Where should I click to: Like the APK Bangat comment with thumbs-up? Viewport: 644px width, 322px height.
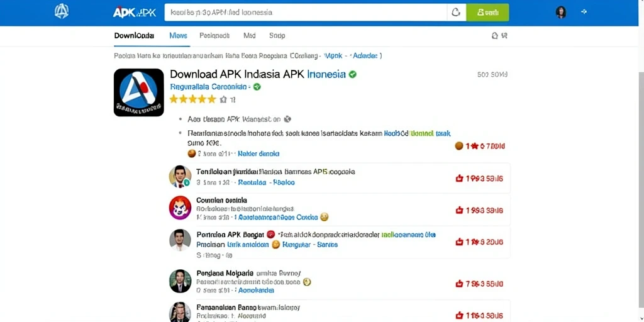click(x=459, y=242)
